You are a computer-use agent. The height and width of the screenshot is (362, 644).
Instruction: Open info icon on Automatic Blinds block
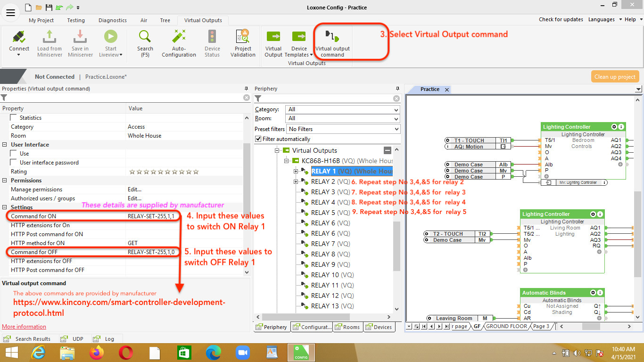click(601, 293)
